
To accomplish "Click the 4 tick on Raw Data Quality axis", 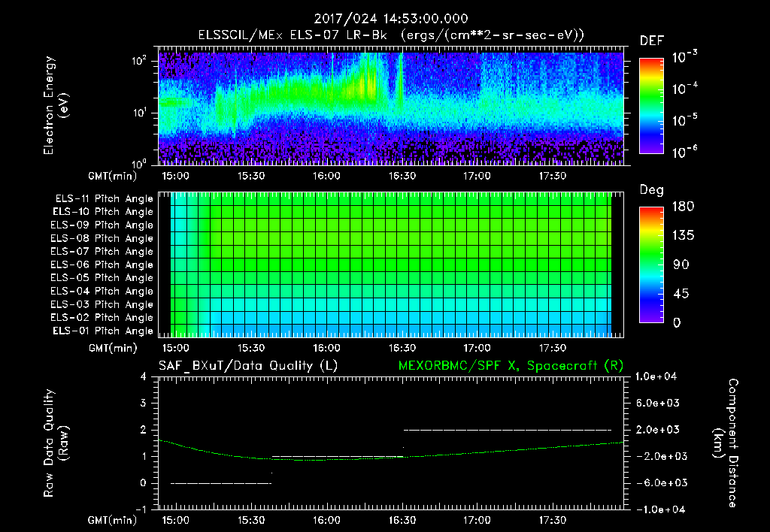I will (144, 376).
